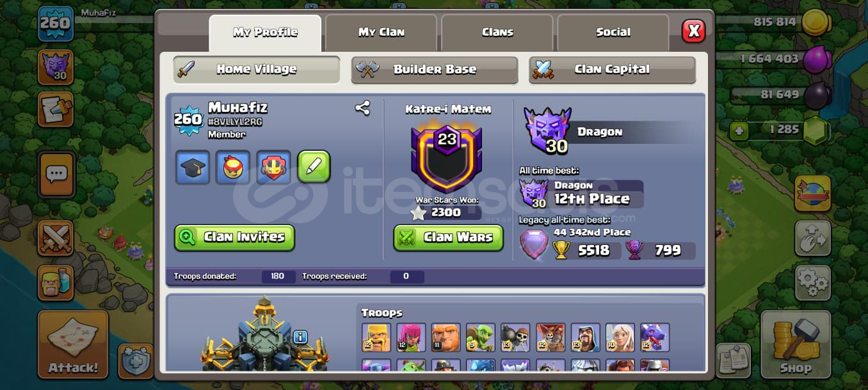Add gems using the green plus
The image size is (868, 390).
pos(739,131)
